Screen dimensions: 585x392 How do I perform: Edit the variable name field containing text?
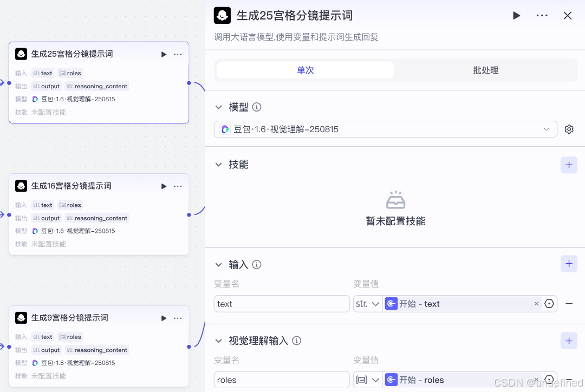pyautogui.click(x=282, y=304)
